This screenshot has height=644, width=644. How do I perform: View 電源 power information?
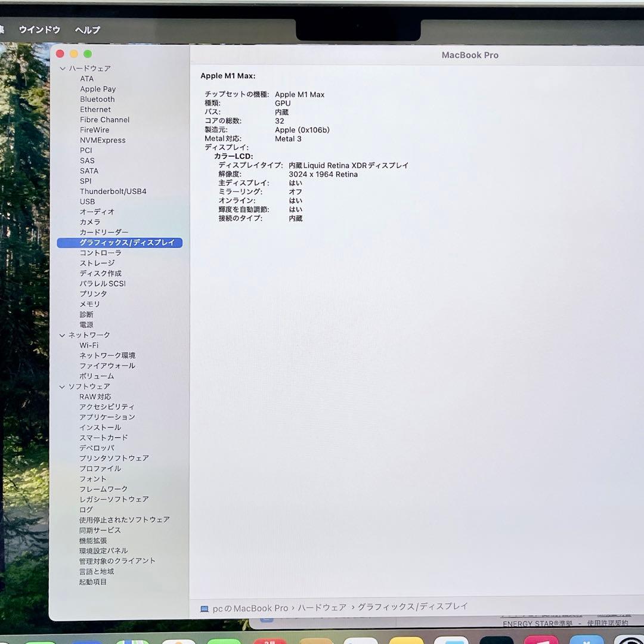pos(86,324)
